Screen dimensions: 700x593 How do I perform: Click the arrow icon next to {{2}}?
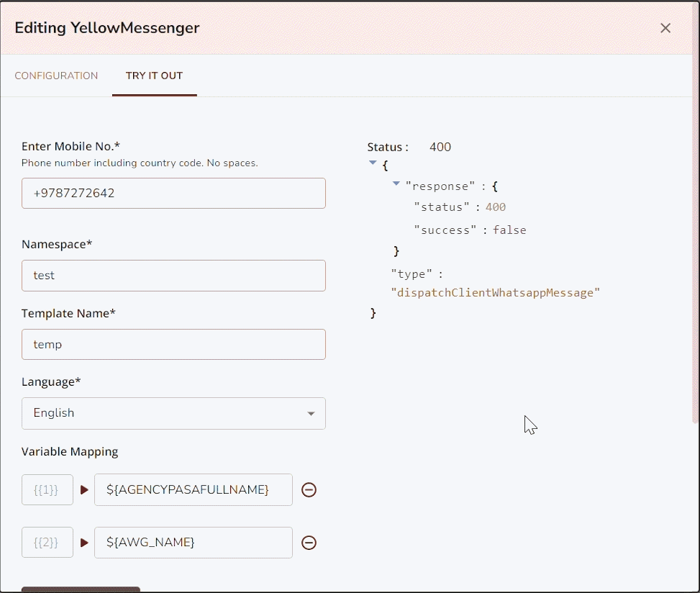pyautogui.click(x=84, y=543)
